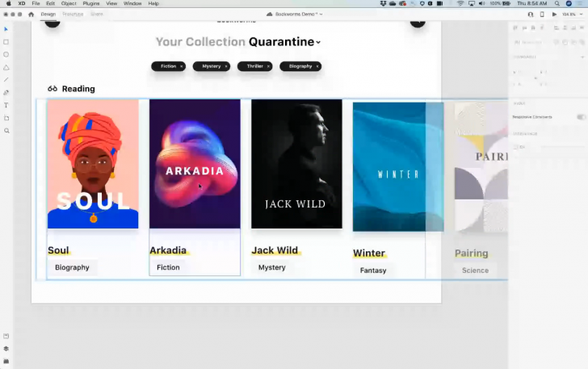588x369 pixels.
Task: Click the Winter book title text
Action: (369, 253)
